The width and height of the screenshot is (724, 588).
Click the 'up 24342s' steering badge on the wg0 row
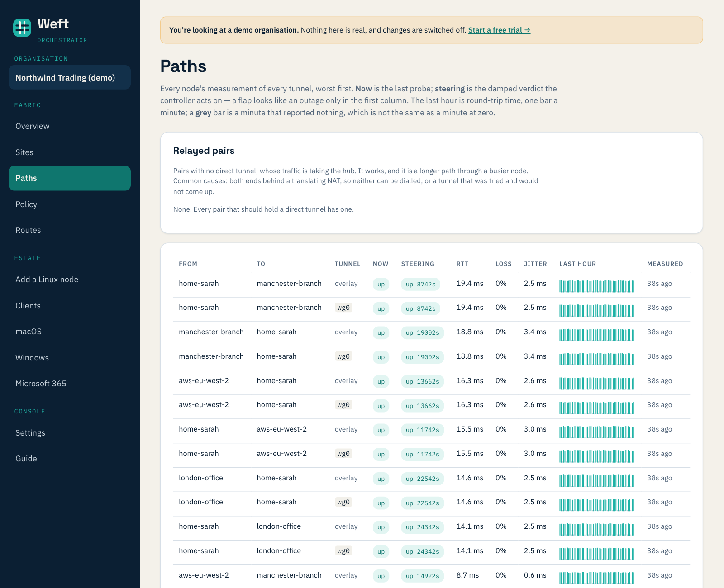coord(423,551)
